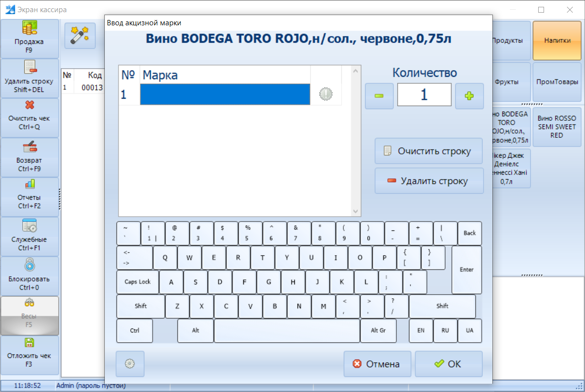Click the space bar key
The height and width of the screenshot is (392, 585).
[287, 331]
